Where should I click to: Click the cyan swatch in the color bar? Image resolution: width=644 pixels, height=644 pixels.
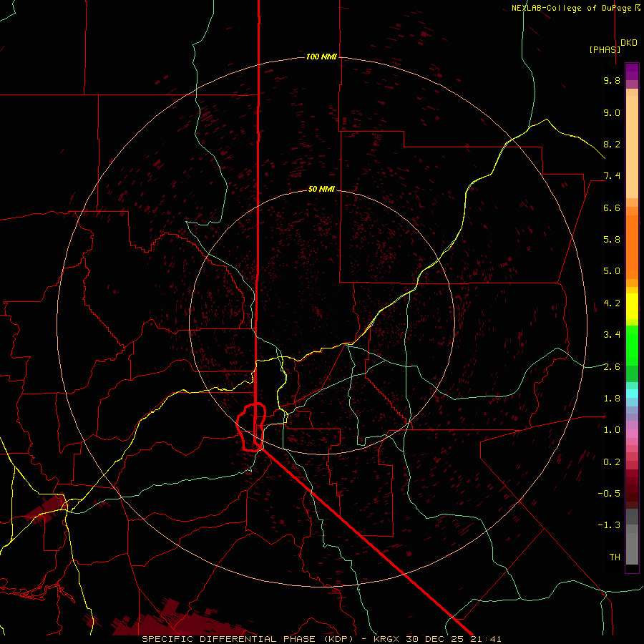tap(632, 394)
